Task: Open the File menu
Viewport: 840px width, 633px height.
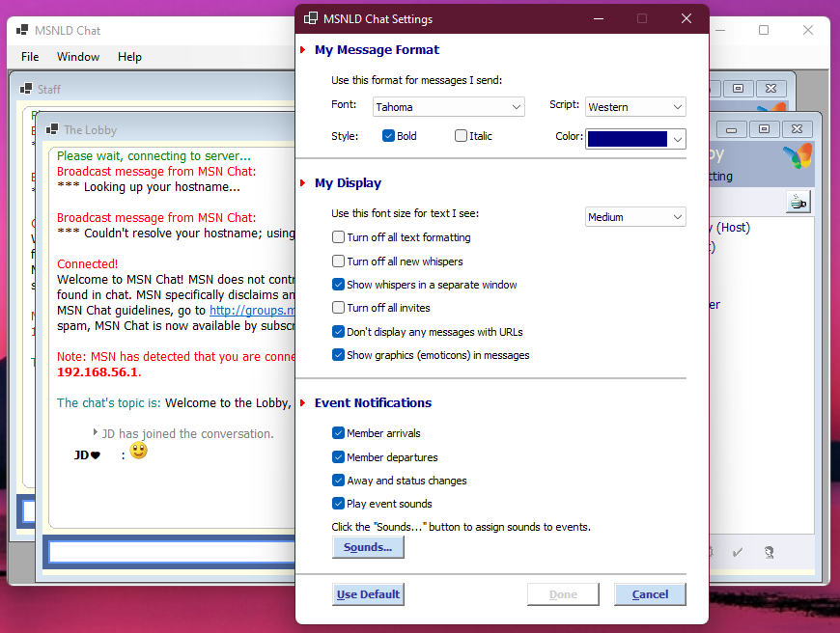Action: coord(30,57)
